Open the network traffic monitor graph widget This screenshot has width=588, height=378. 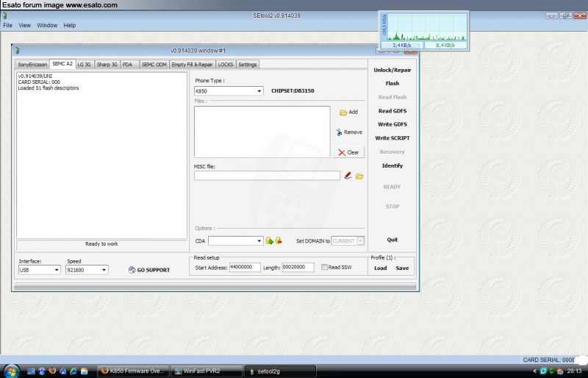(x=424, y=30)
